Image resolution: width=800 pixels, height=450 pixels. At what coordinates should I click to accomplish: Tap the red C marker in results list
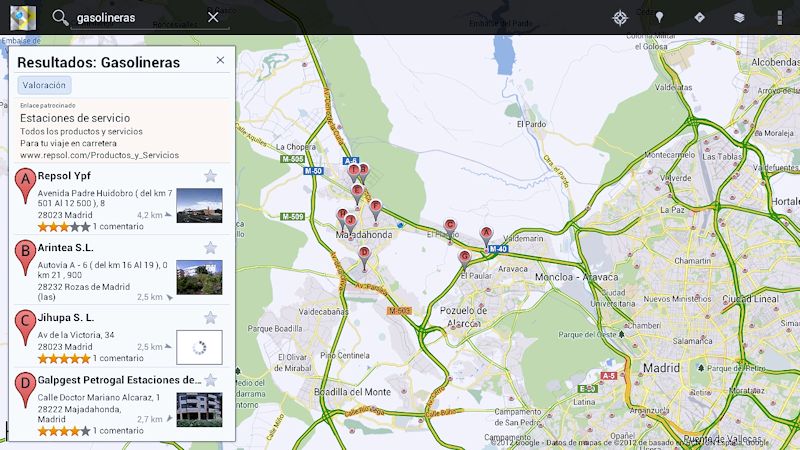tap(25, 328)
